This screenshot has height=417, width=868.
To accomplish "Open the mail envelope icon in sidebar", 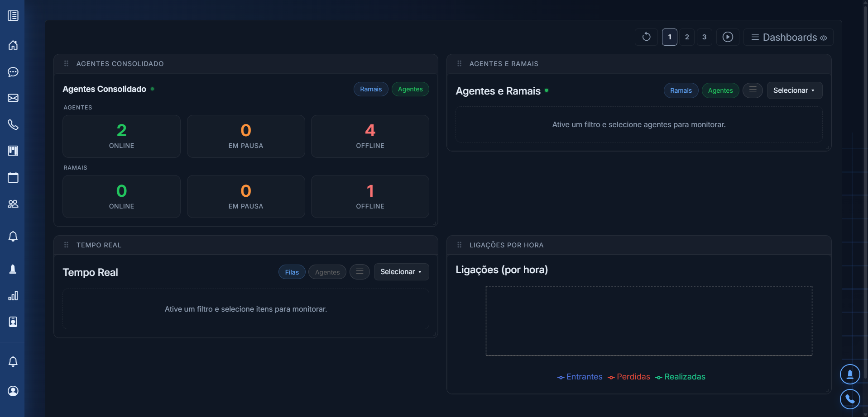I will click(13, 98).
